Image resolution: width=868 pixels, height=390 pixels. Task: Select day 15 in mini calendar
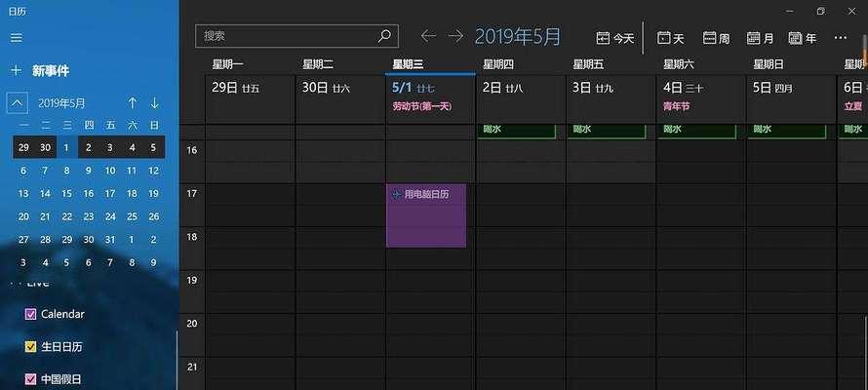coord(67,194)
